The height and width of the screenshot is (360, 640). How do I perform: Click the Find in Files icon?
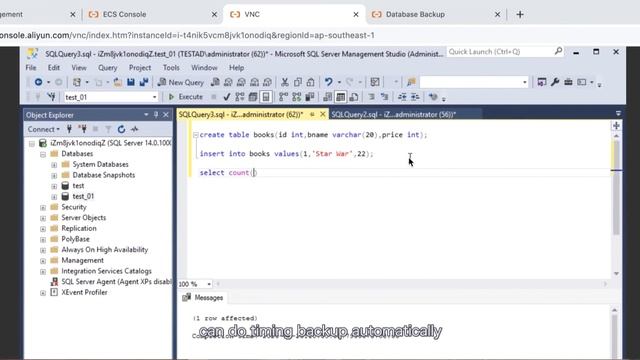(x=411, y=82)
